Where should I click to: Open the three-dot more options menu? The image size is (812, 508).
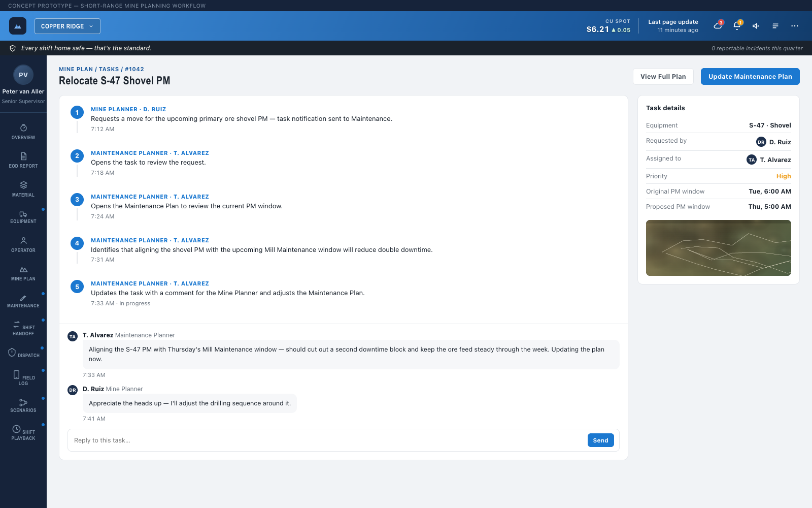[795, 26]
